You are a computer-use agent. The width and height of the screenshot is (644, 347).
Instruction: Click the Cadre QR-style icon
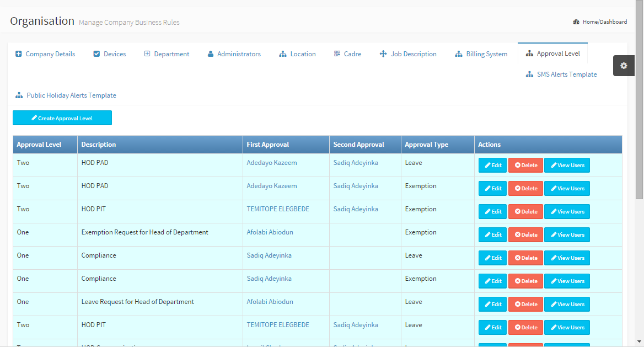(x=337, y=54)
